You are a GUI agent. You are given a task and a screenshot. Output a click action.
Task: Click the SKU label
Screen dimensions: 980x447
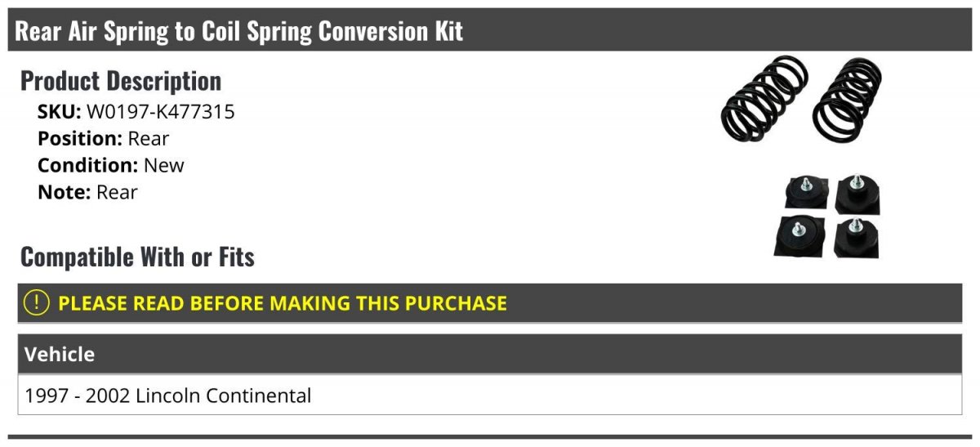pyautogui.click(x=60, y=112)
